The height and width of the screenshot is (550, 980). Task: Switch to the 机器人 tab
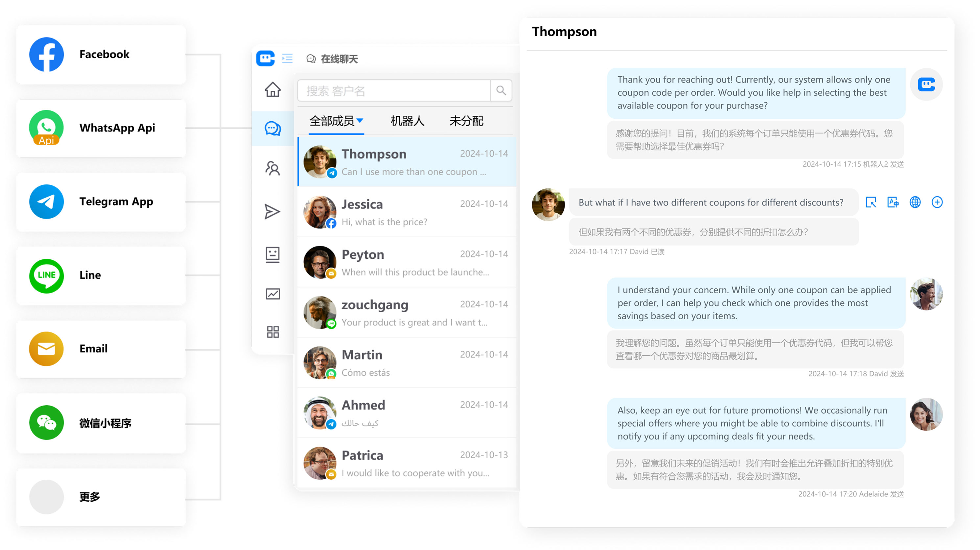pos(407,121)
